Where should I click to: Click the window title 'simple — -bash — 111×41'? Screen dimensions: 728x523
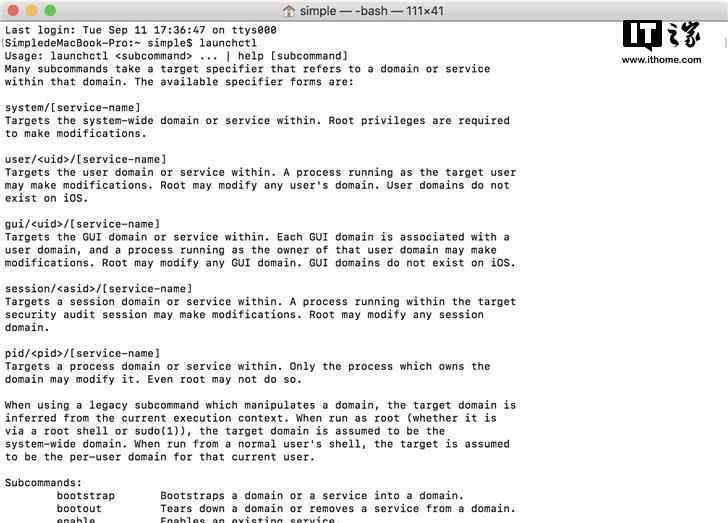371,11
